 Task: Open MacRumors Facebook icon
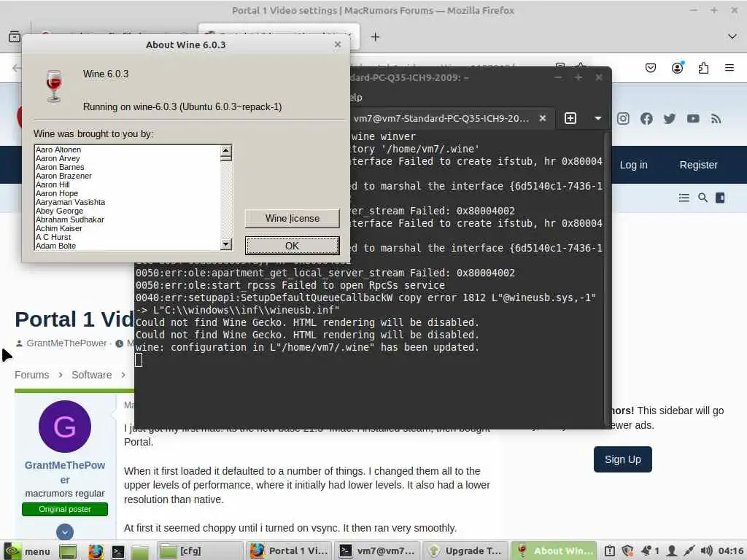tap(646, 119)
